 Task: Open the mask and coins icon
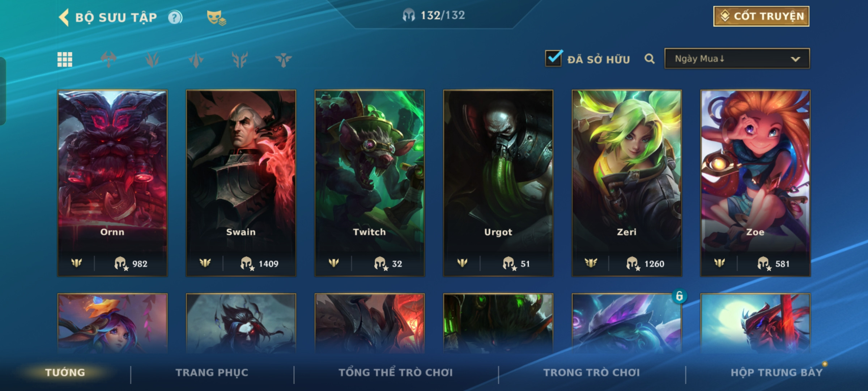[216, 18]
